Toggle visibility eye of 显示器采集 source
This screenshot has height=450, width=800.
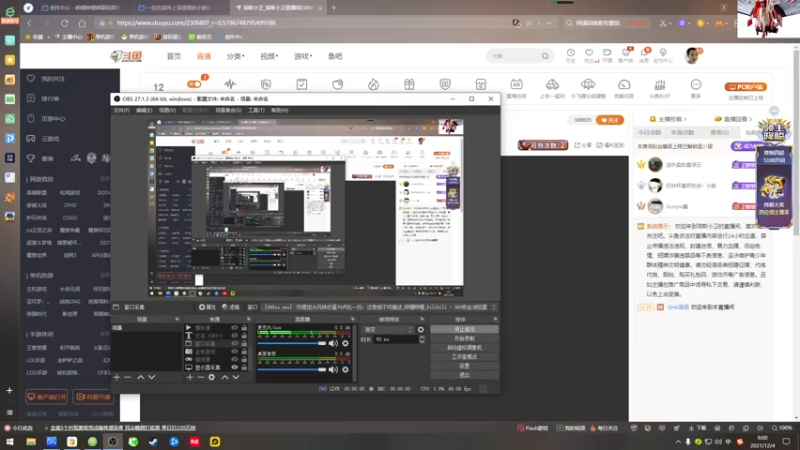pos(235,367)
